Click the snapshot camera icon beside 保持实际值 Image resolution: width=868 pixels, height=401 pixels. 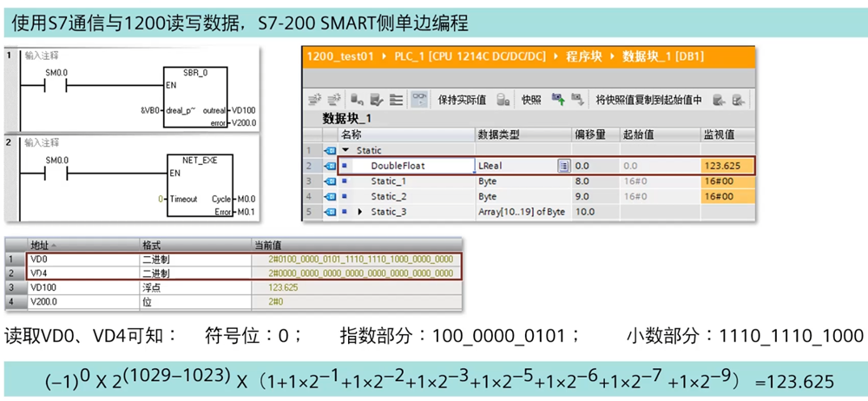click(x=503, y=100)
